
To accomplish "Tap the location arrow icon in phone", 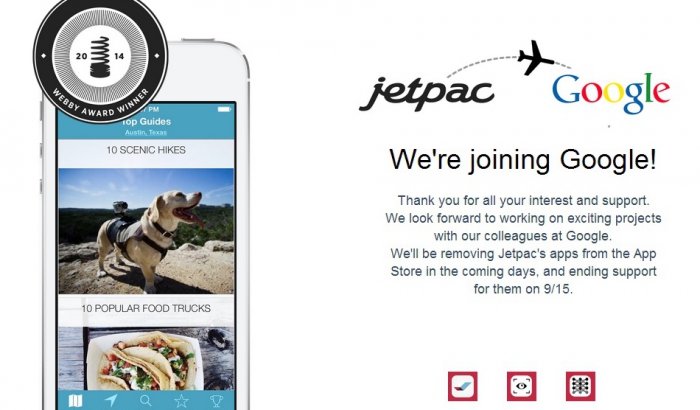I will click(111, 400).
